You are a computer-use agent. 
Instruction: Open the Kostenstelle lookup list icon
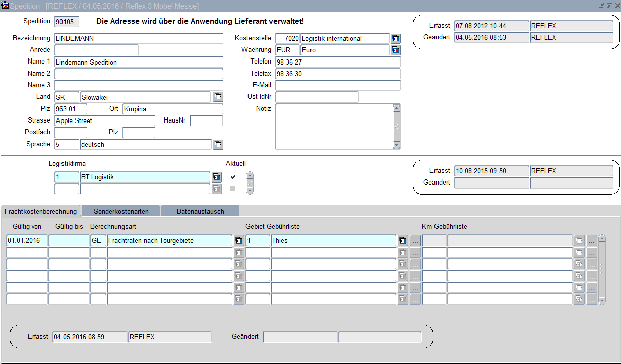[x=396, y=39]
